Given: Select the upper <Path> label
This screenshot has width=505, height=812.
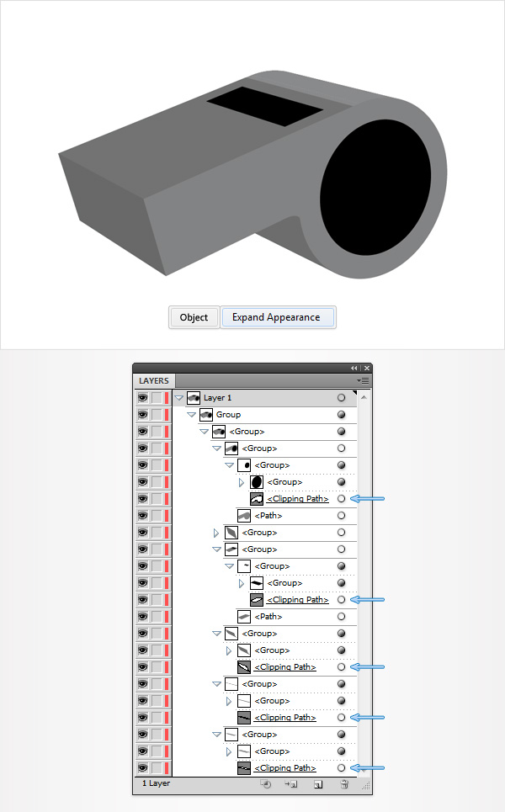Looking at the screenshot, I should (x=268, y=516).
